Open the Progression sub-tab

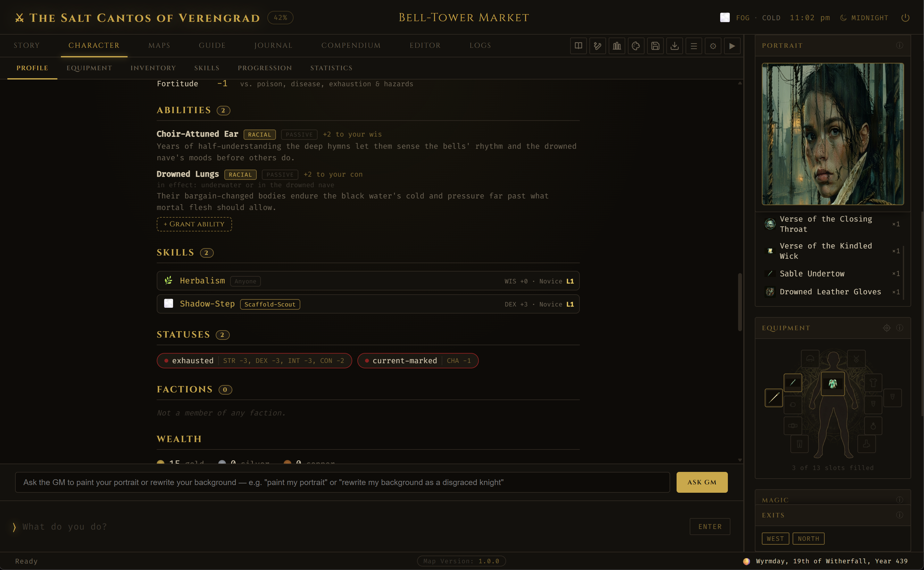(x=264, y=68)
